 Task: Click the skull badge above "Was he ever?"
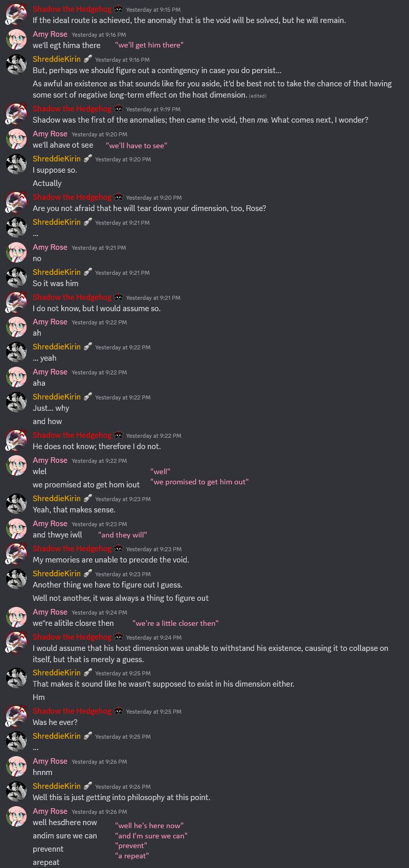point(118,711)
